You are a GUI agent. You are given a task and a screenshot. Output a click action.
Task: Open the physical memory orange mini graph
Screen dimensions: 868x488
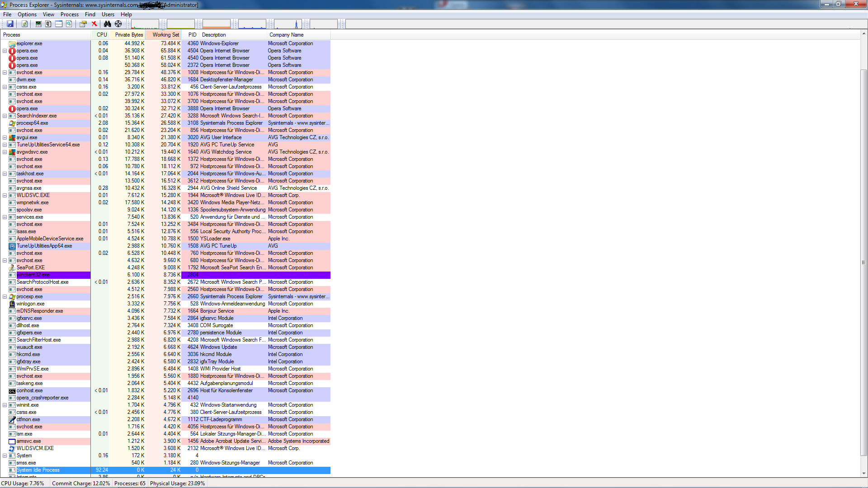(216, 24)
